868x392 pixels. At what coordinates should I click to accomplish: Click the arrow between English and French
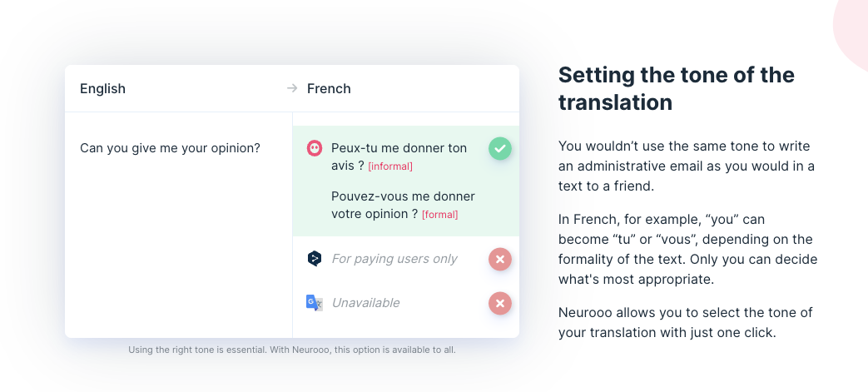click(292, 88)
